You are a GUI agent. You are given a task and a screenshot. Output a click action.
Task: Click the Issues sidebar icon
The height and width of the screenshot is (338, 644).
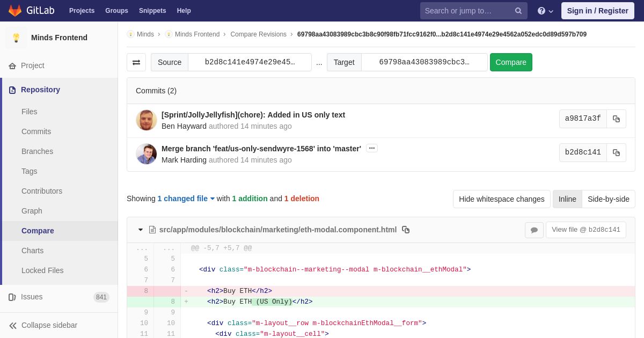pos(12,297)
